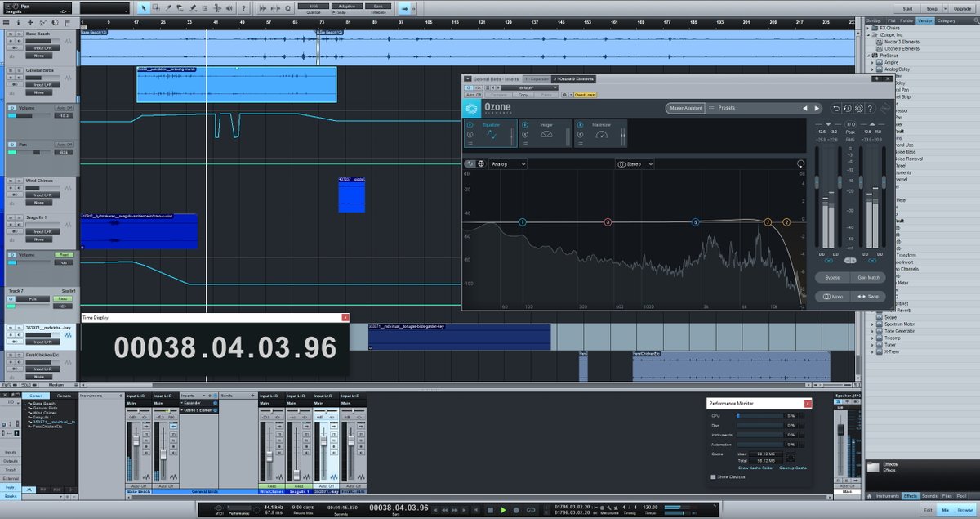Select the Bend tool

point(217,8)
